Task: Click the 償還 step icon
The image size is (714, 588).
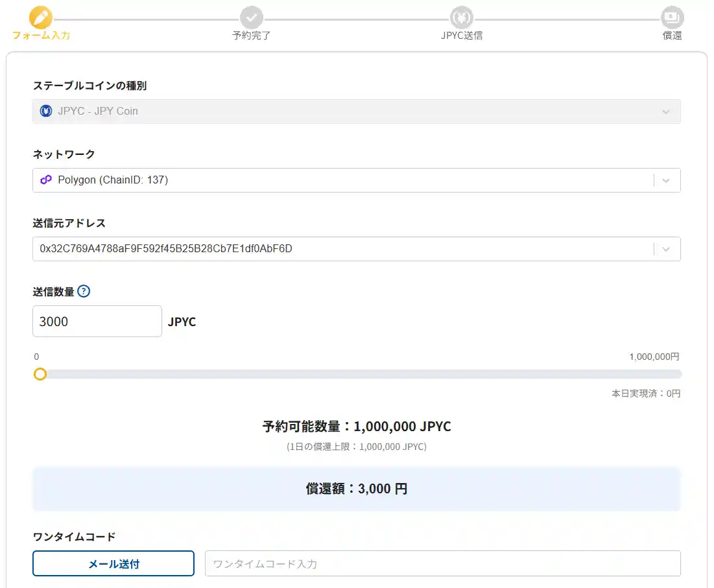Action: click(672, 17)
